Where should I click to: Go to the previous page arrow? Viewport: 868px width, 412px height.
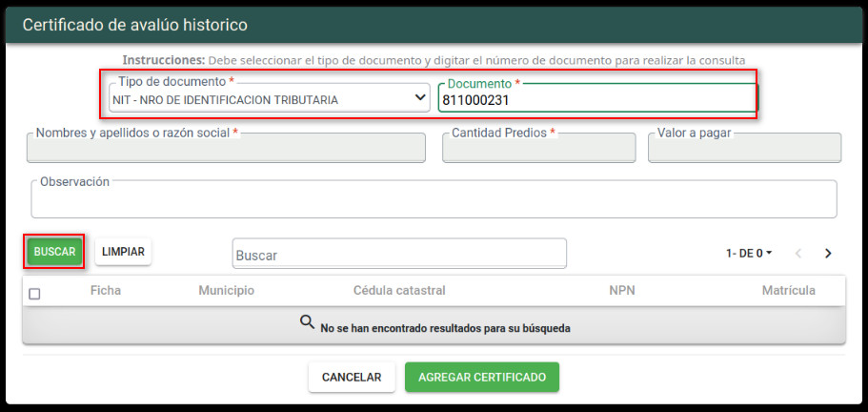[x=797, y=254]
